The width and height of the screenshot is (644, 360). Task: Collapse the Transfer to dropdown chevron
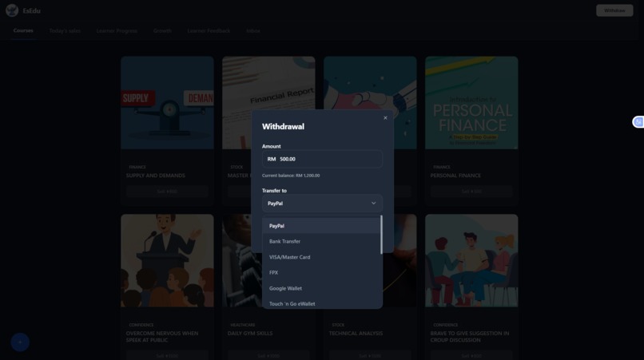(x=373, y=204)
